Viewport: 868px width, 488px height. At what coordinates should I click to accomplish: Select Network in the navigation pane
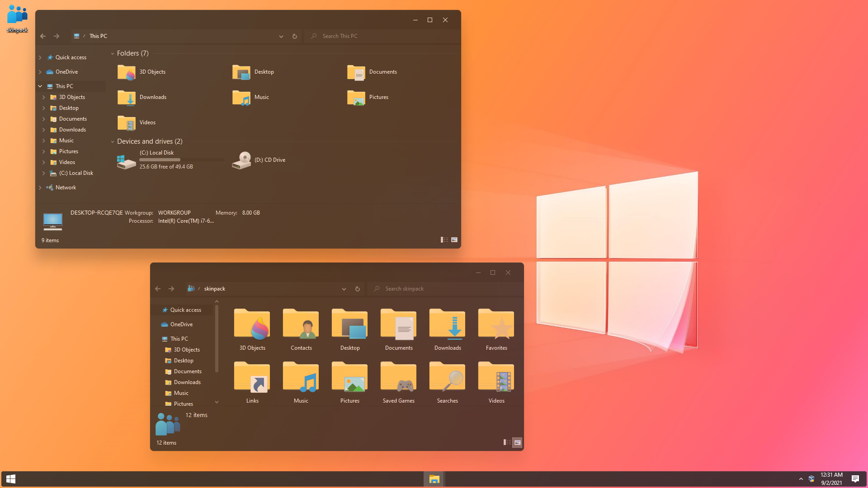click(x=66, y=188)
